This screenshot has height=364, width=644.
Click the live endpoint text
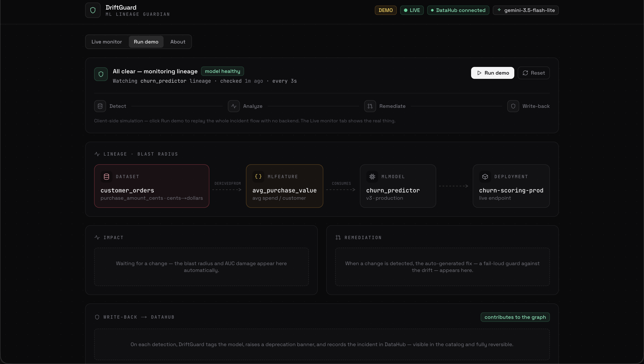coord(495,198)
